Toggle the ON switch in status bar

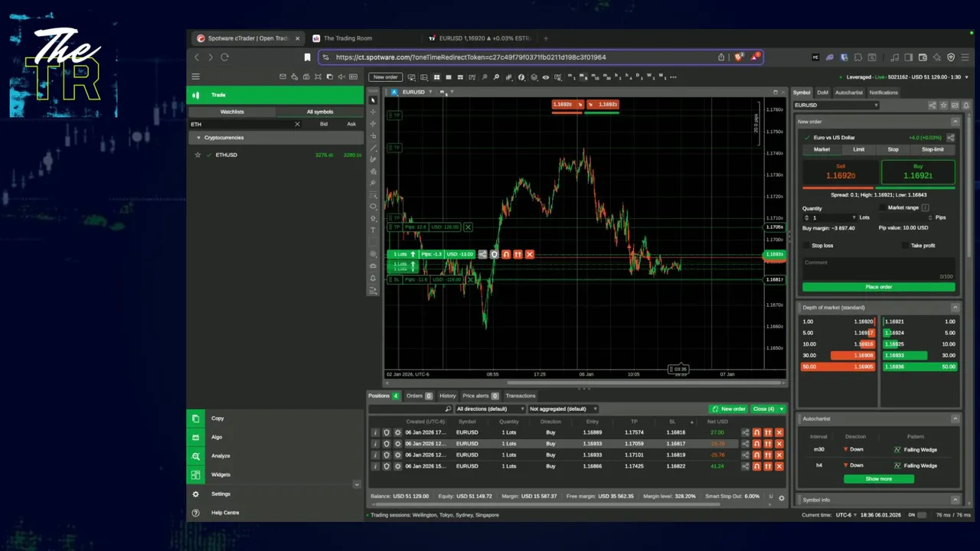(922, 515)
